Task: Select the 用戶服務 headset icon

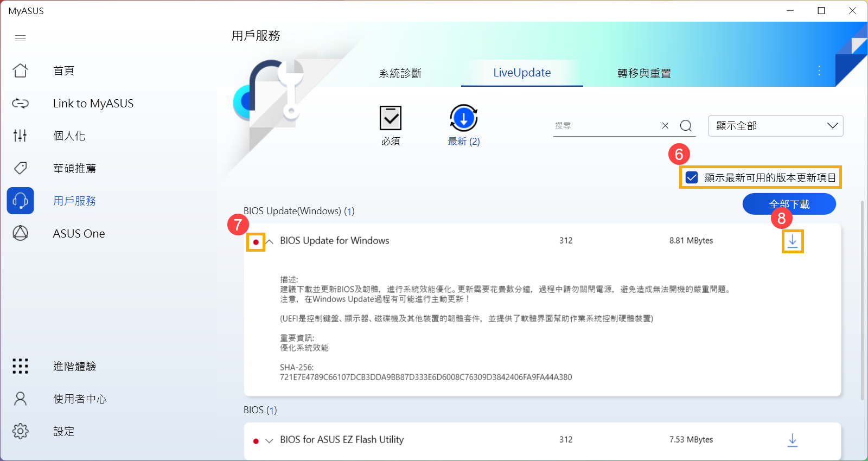Action: point(20,201)
